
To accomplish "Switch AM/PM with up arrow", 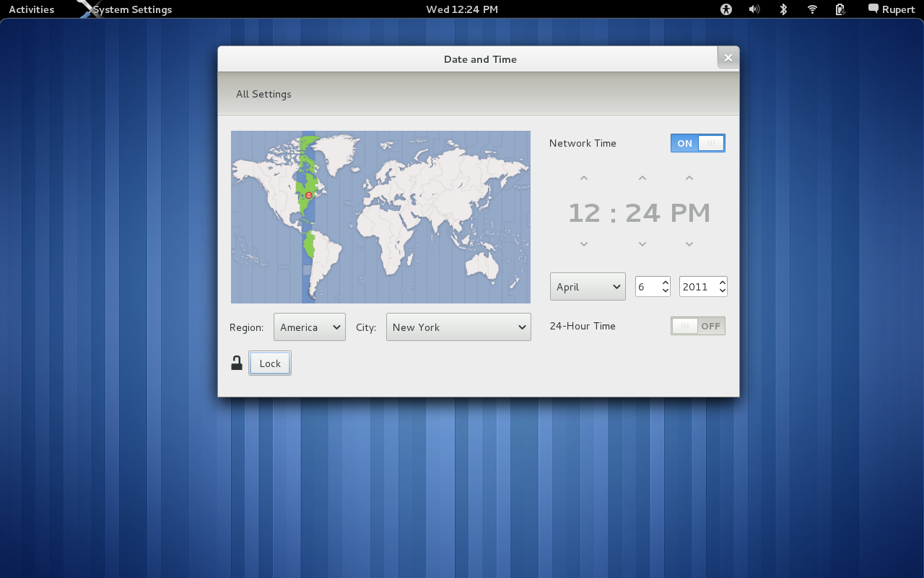I will 689,178.
